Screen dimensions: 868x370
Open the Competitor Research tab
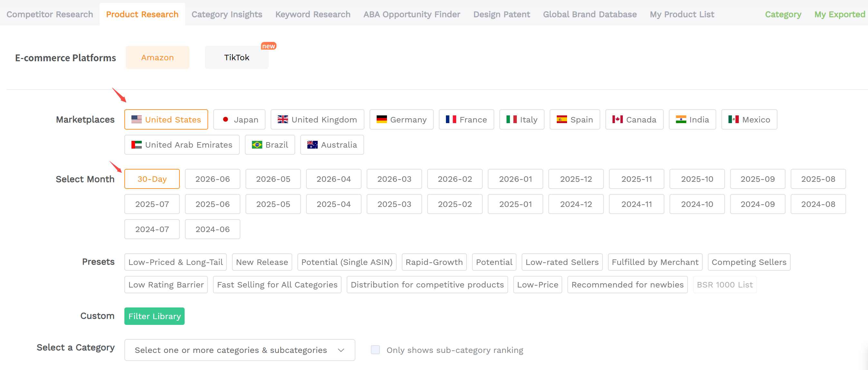point(50,15)
